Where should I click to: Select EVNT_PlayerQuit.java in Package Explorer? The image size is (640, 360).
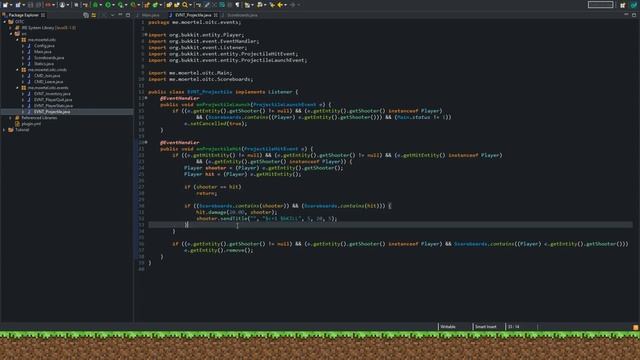click(x=53, y=100)
